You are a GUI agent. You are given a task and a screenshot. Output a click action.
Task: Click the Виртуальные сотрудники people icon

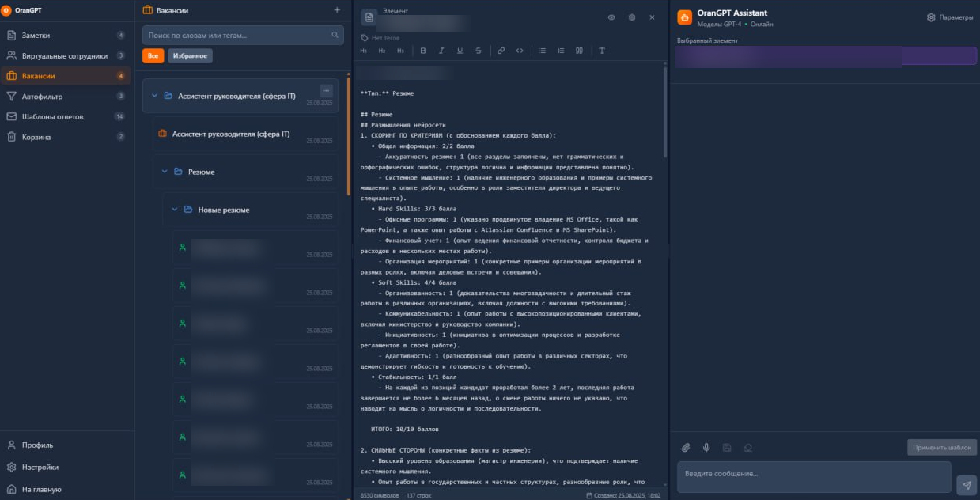tap(12, 56)
